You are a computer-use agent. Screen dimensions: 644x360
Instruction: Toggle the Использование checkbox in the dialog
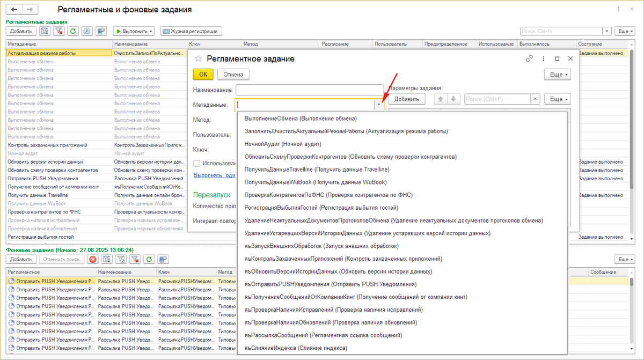(x=197, y=163)
